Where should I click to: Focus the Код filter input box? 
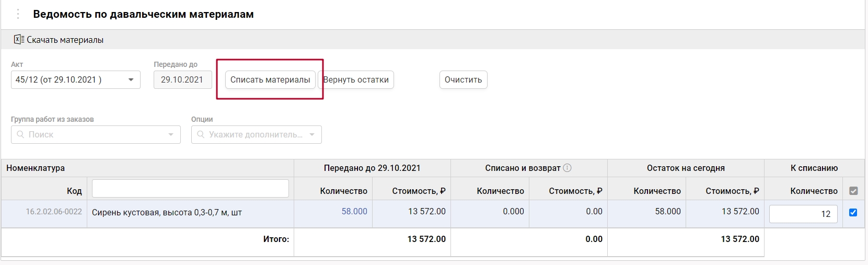pos(190,189)
